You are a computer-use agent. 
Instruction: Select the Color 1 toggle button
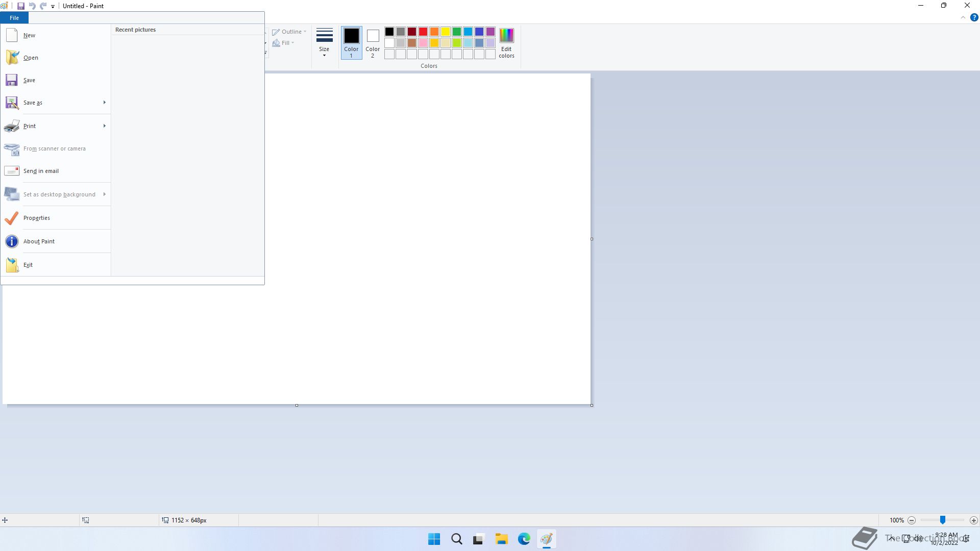coord(351,43)
